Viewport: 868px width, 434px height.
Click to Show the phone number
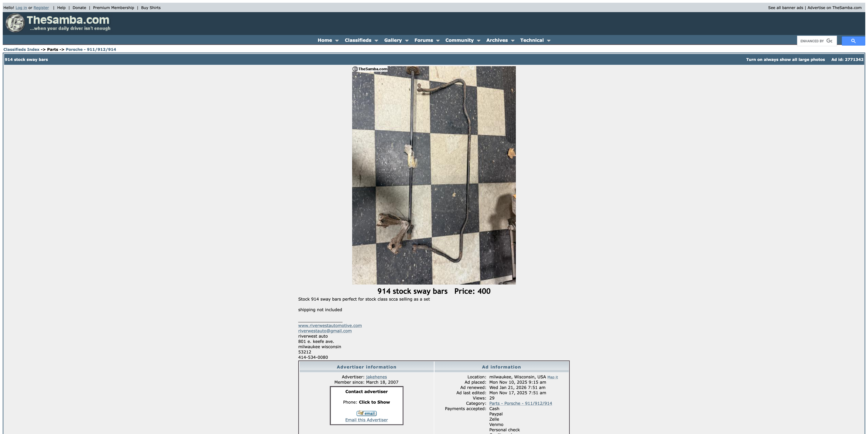click(374, 402)
